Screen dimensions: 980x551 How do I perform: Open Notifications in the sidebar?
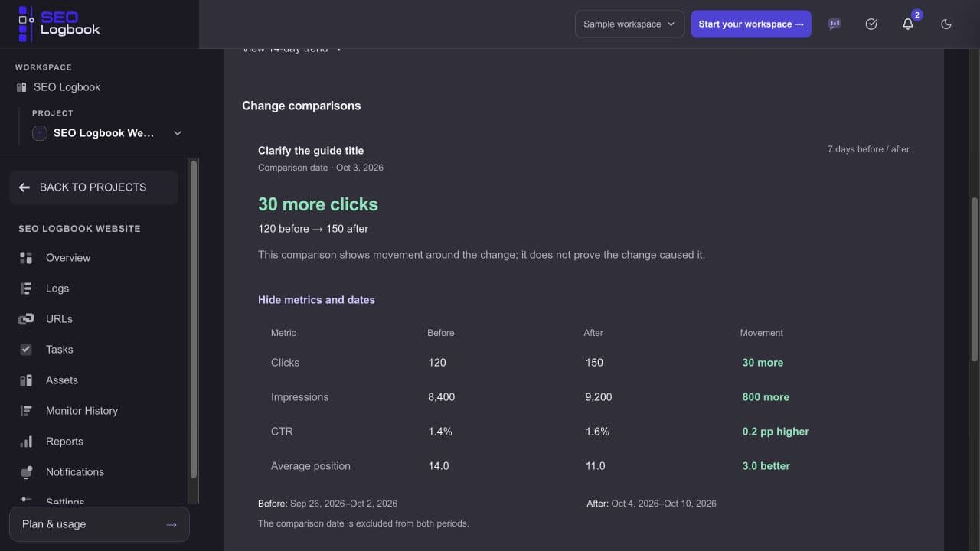[75, 472]
